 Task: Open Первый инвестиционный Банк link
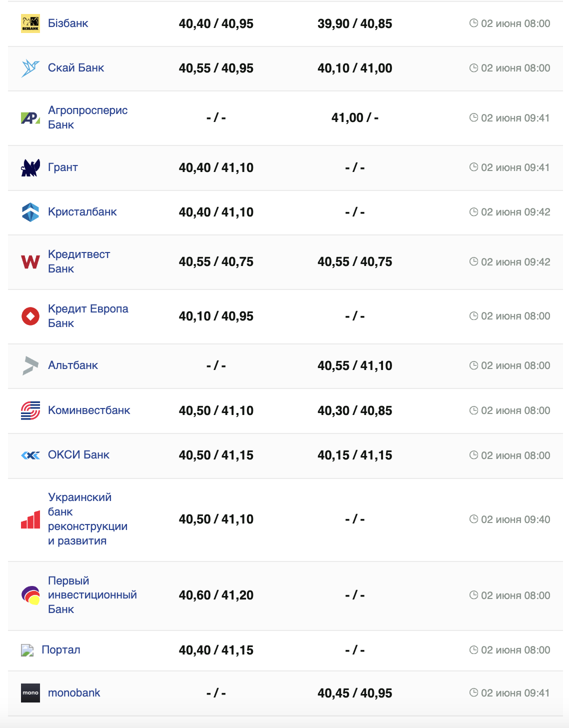(x=92, y=595)
